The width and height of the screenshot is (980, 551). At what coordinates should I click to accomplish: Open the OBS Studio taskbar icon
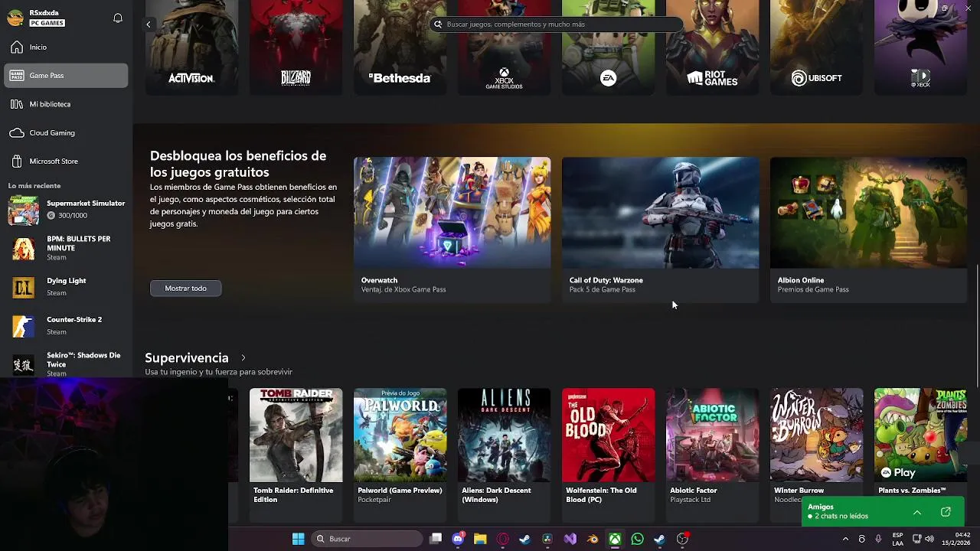point(682,540)
